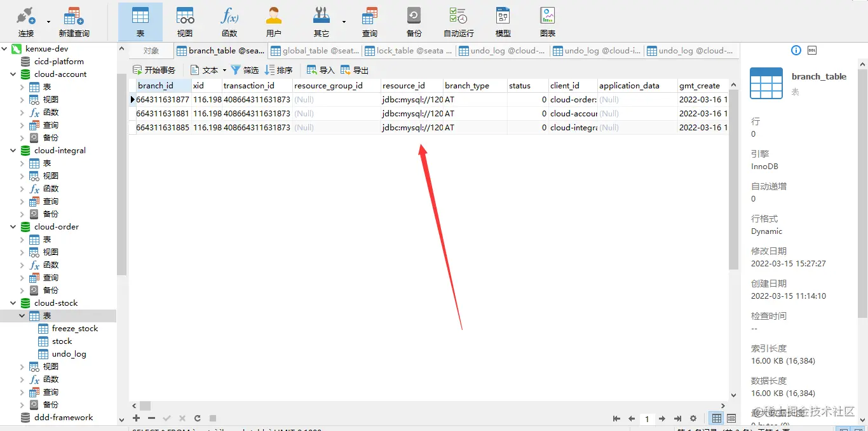Select the resource_id column header
868x431 pixels.
(411, 86)
